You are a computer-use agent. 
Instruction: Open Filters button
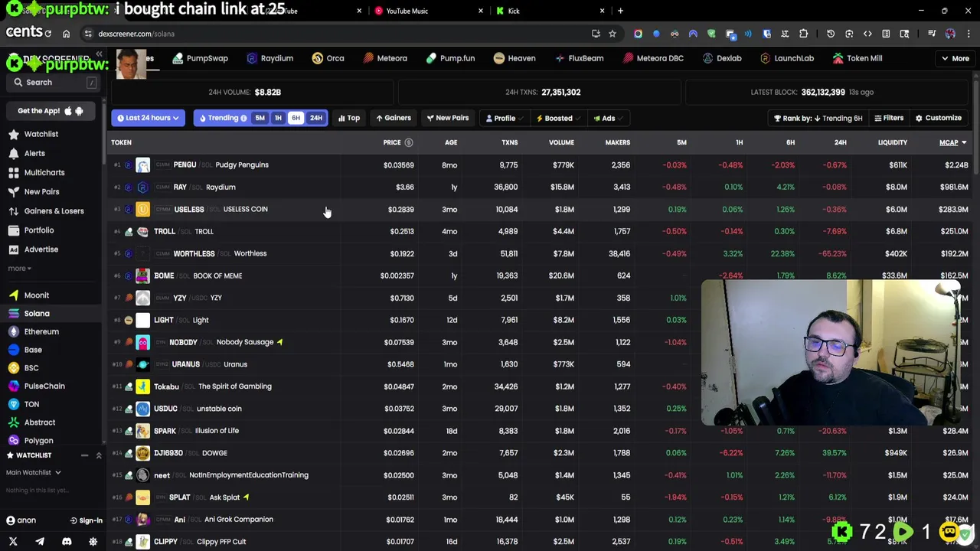point(889,118)
